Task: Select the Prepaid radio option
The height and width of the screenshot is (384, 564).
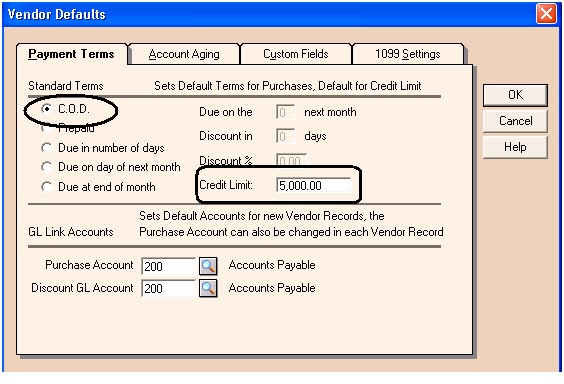Action: 46,128
